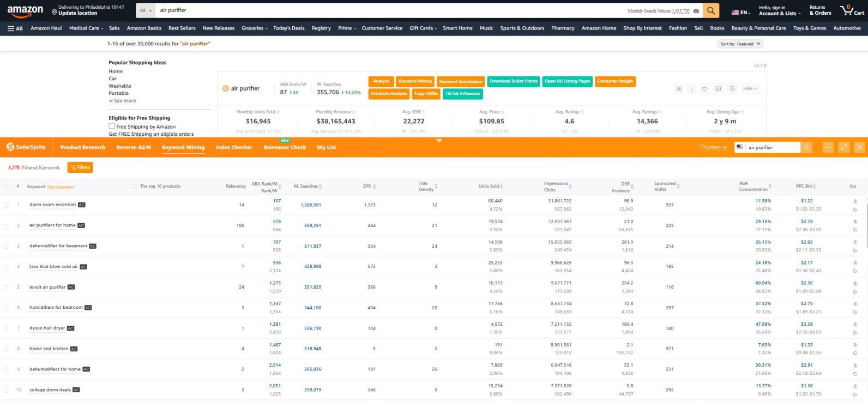Open the My List tab
This screenshot has height=401, width=868.
tap(327, 147)
